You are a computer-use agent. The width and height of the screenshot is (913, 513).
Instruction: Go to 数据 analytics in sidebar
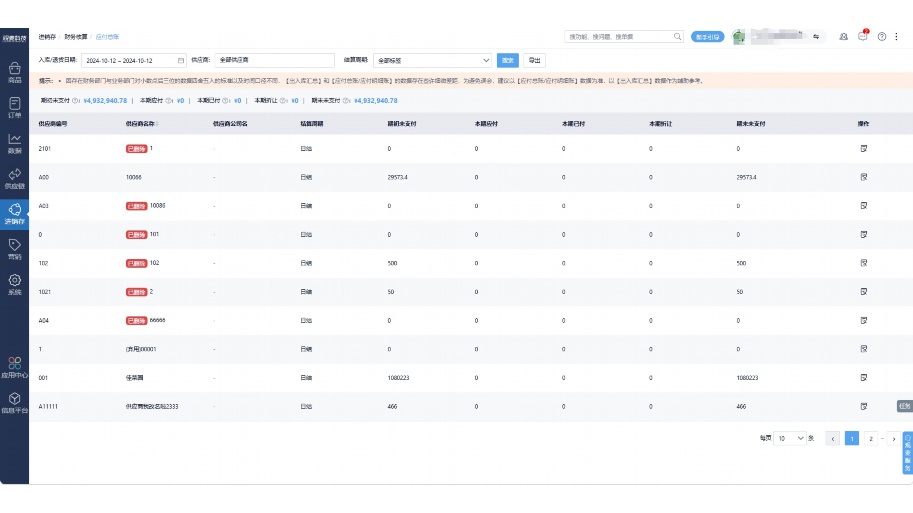pos(14,143)
